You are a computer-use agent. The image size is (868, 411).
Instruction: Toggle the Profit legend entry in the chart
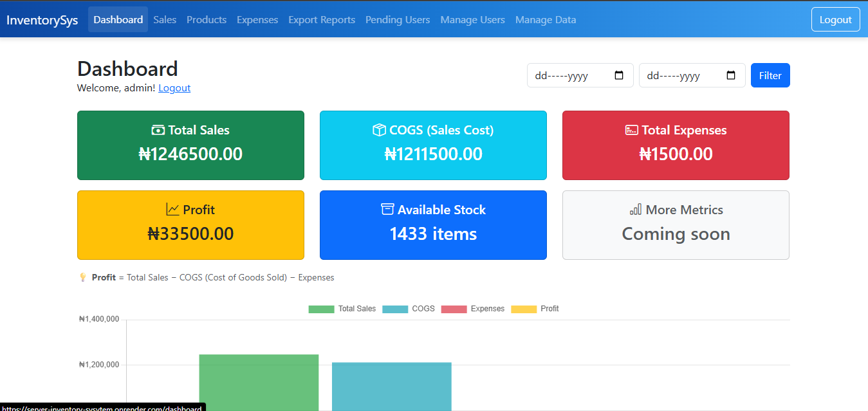539,309
